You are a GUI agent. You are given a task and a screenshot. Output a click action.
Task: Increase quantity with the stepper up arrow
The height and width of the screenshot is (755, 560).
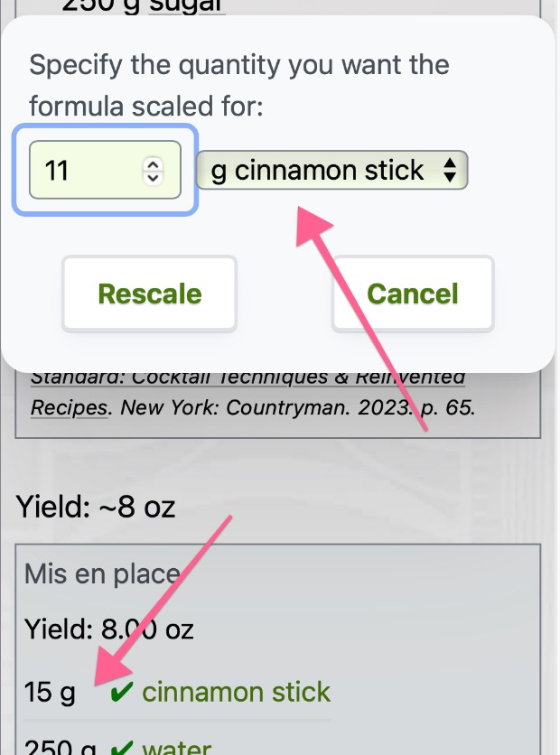click(x=154, y=164)
